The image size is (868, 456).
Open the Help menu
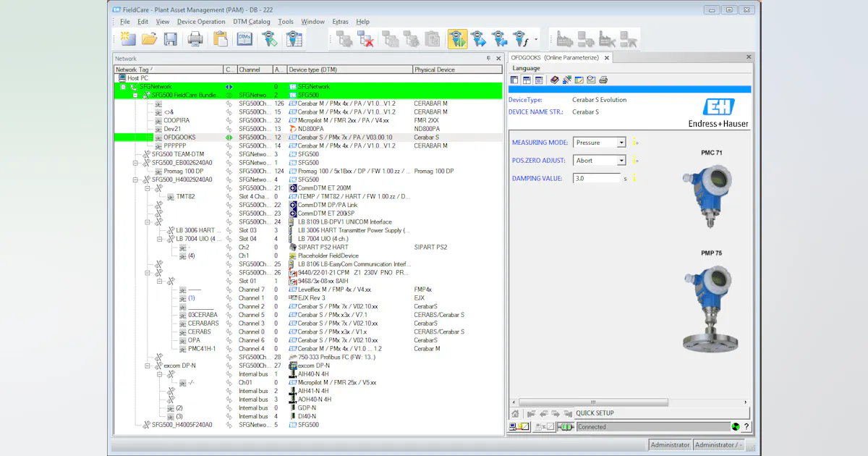coord(363,22)
